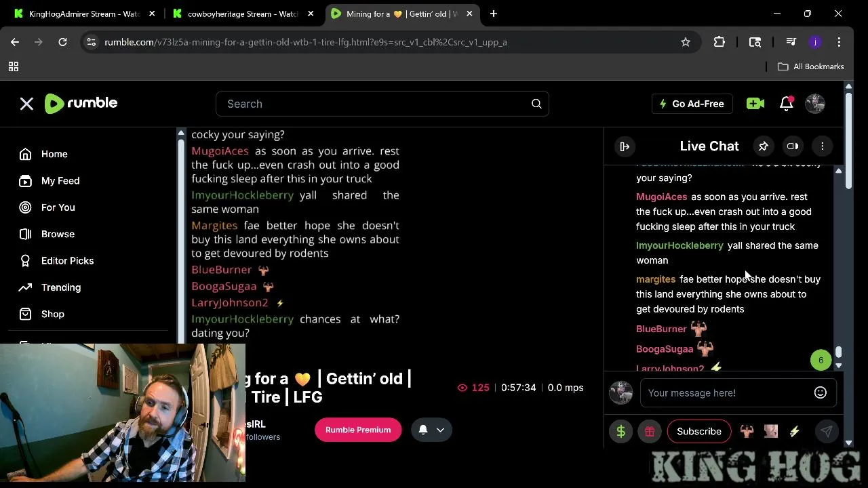This screenshot has width=868, height=488.
Task: Click Go Ad-Free button
Action: (x=692, y=104)
